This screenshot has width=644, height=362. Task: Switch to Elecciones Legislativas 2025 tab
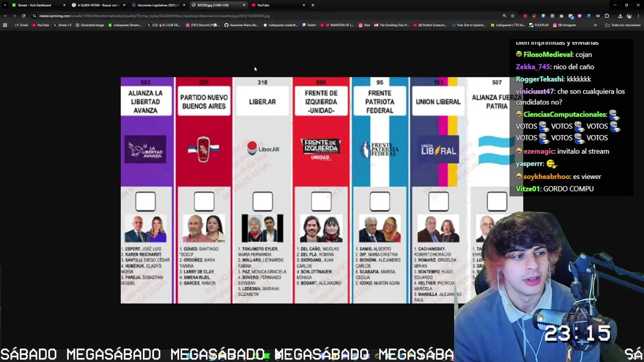point(157,5)
